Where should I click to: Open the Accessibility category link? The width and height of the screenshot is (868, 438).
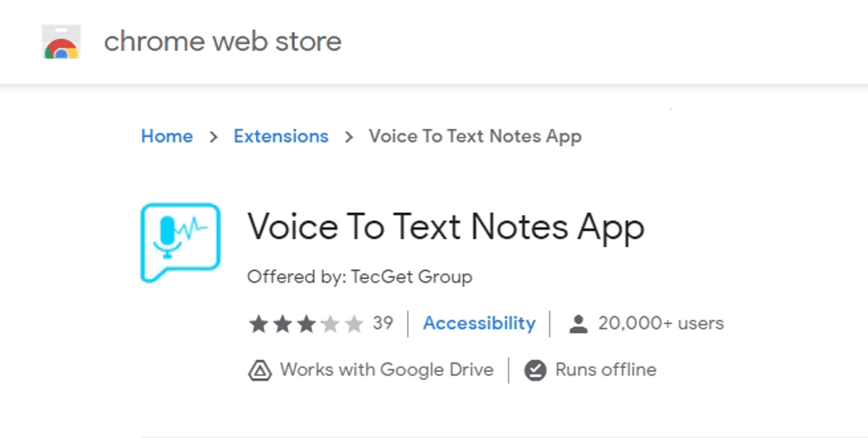(479, 323)
